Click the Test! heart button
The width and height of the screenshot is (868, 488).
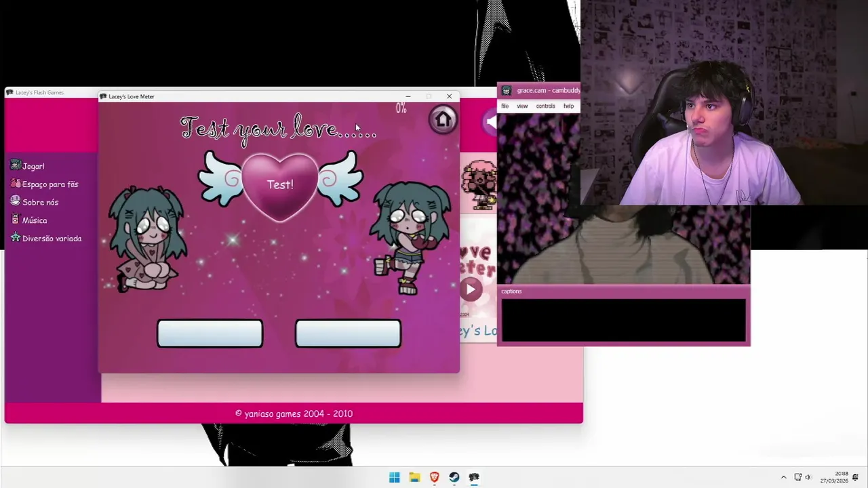tap(280, 185)
